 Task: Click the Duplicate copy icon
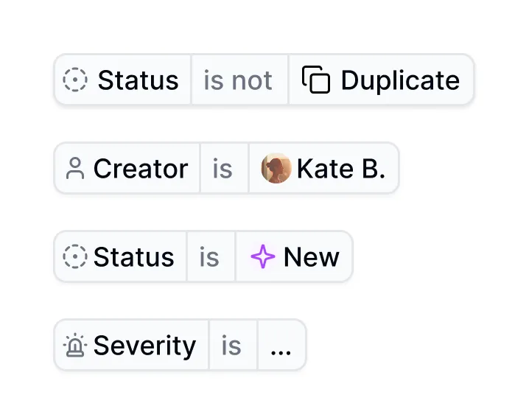click(316, 80)
